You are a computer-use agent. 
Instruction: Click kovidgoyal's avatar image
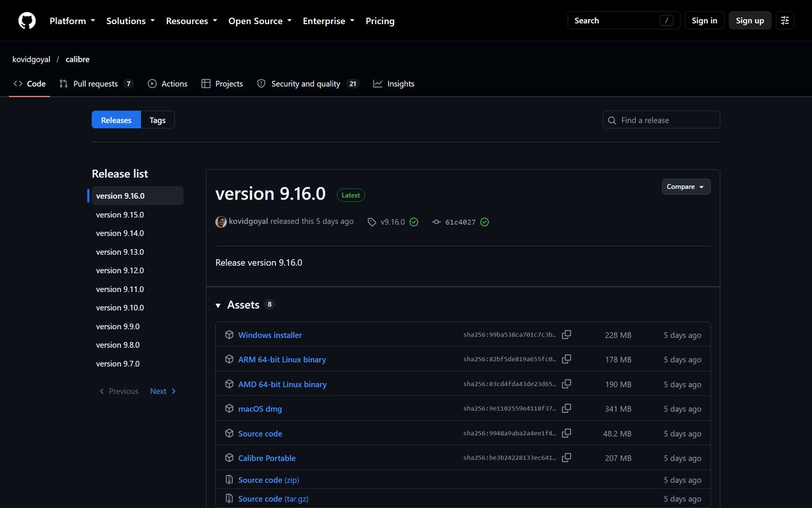tap(221, 222)
